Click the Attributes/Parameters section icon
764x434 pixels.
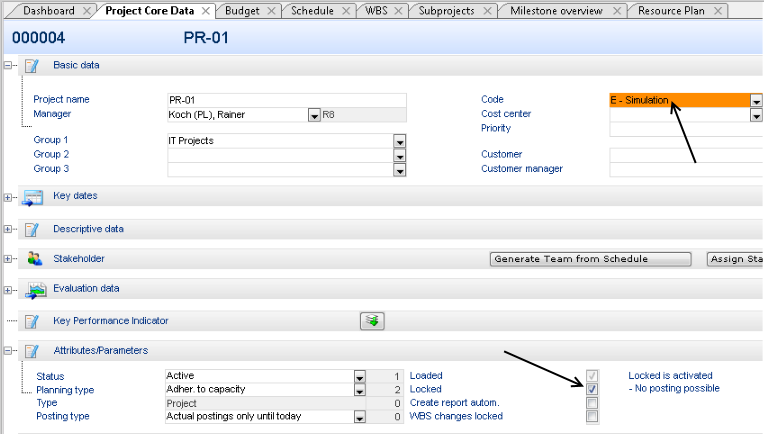click(32, 351)
